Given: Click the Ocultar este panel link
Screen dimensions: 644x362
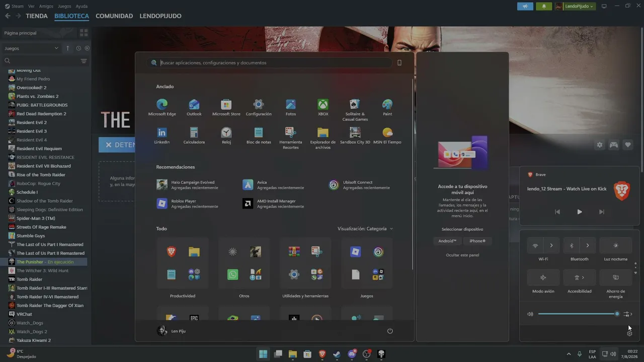Looking at the screenshot, I should 462,255.
